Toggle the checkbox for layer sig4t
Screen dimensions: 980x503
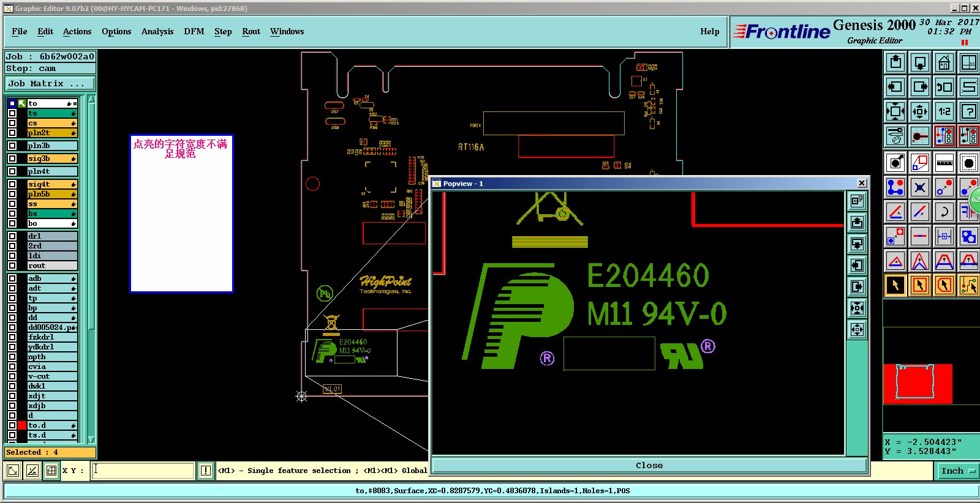[x=12, y=184]
